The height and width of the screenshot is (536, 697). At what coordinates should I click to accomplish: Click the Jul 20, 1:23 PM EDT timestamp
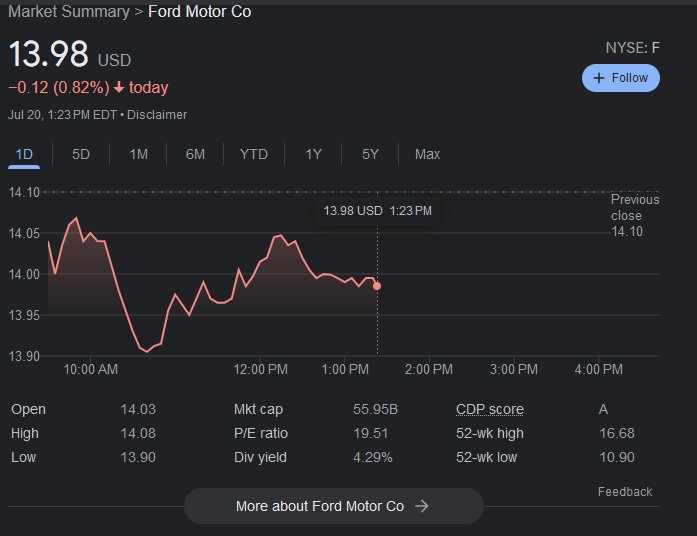point(62,115)
